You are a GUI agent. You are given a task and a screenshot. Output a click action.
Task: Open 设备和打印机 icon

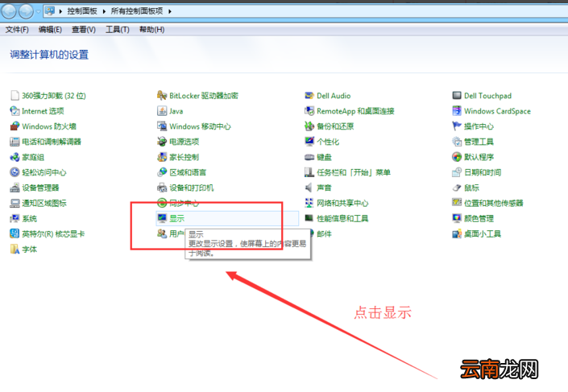(162, 188)
